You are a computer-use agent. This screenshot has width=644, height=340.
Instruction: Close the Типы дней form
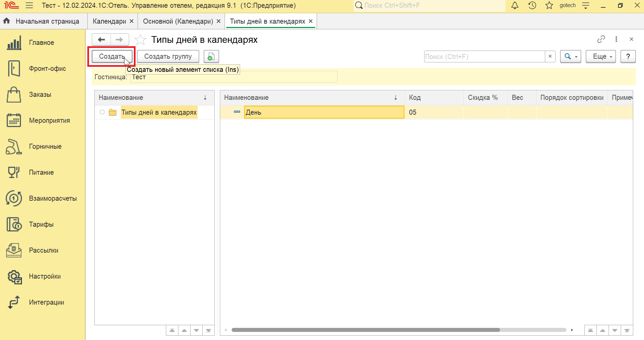click(x=632, y=39)
